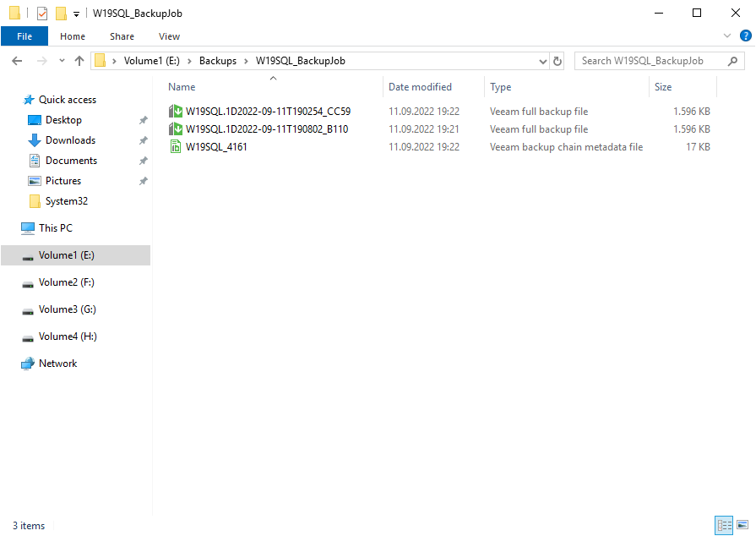The width and height of the screenshot is (756, 536).
Task: Click the Documents icon in the sidebar
Action: 35,161
